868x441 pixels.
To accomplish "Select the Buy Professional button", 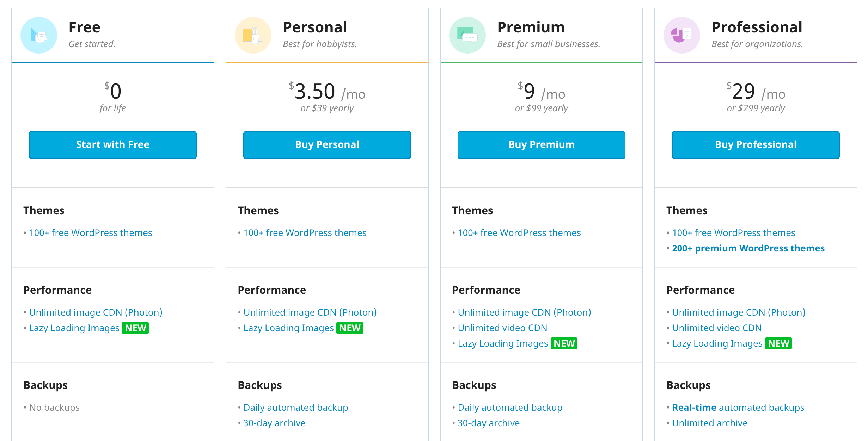I will [x=756, y=145].
